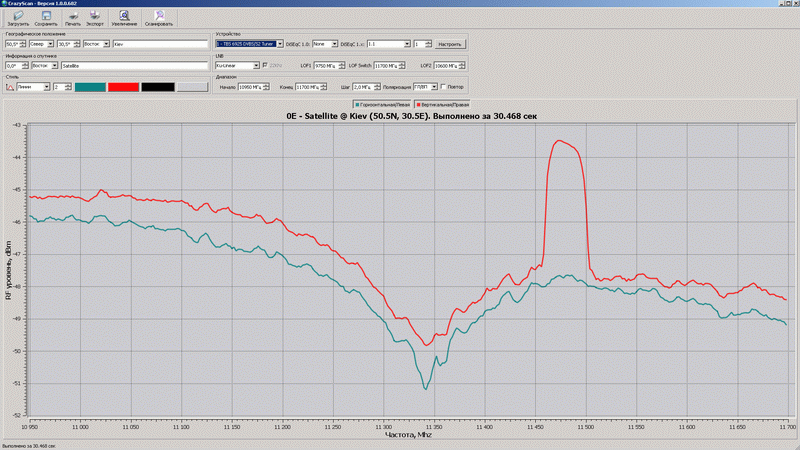Open the Линии line style dropdown
Screen dimensions: 800x450
coord(46,87)
